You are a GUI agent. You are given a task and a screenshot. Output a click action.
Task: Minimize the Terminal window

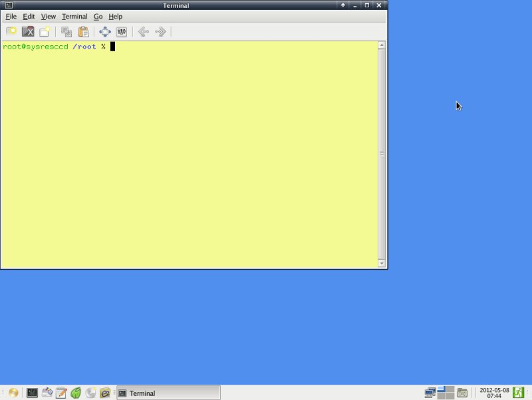coord(354,5)
